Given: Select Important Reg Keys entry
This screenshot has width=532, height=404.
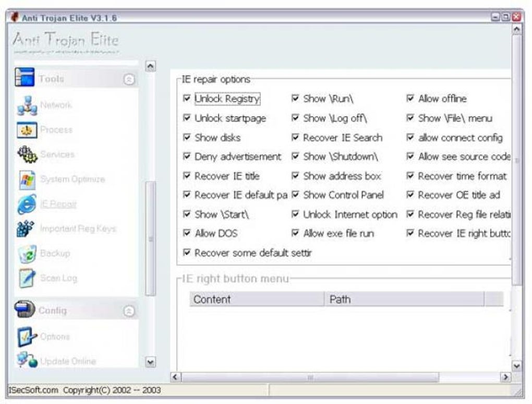Looking at the screenshot, I should [78, 229].
